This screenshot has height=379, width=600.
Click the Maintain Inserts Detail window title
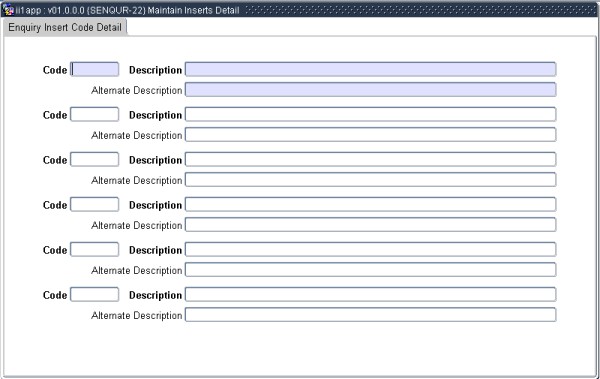point(193,10)
